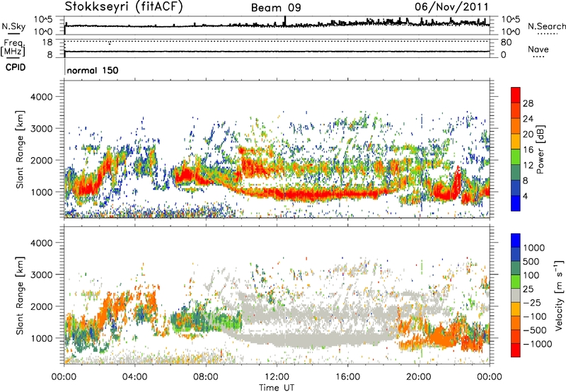Click the "Stokkseyri (fitACF)" title text
566x392 pixels.
click(124, 6)
